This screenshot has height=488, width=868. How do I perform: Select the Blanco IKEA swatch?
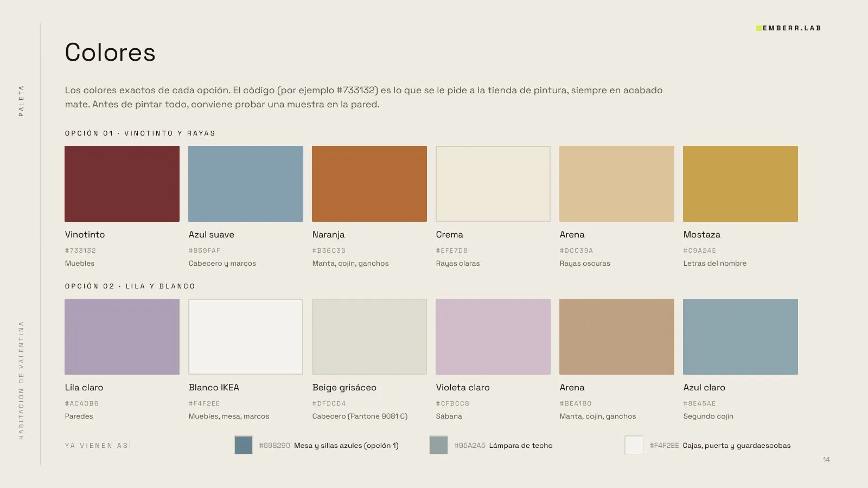(x=246, y=337)
